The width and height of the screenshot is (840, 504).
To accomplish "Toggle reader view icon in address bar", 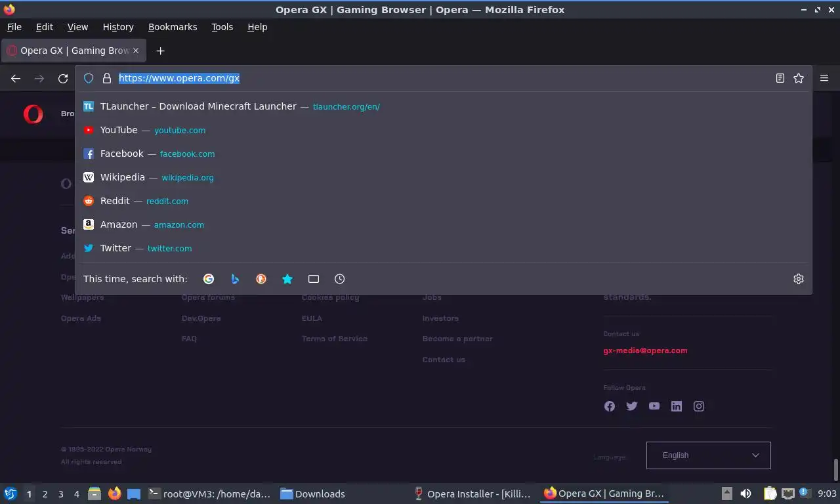I will click(x=780, y=78).
